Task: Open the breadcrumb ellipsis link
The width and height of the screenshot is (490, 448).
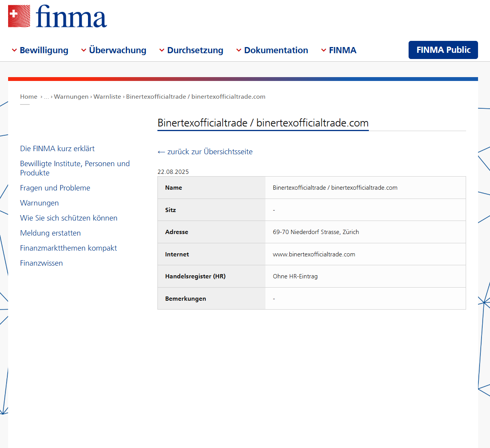Action: [x=46, y=97]
